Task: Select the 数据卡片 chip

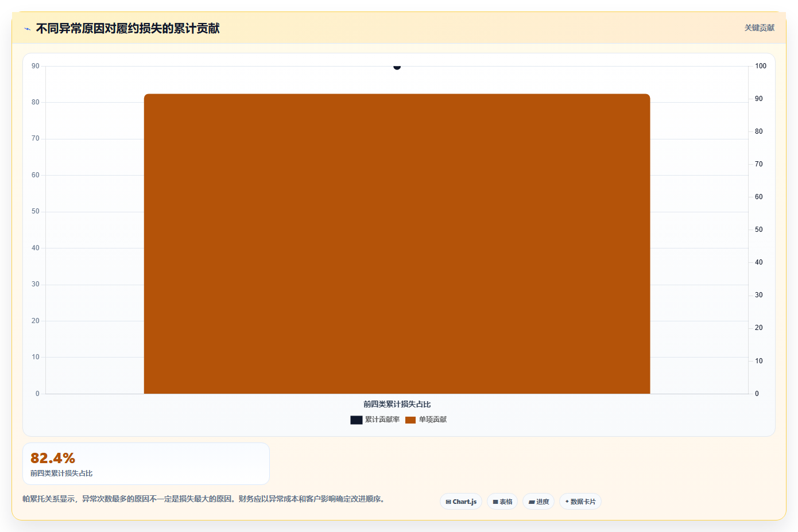Action: 580,502
